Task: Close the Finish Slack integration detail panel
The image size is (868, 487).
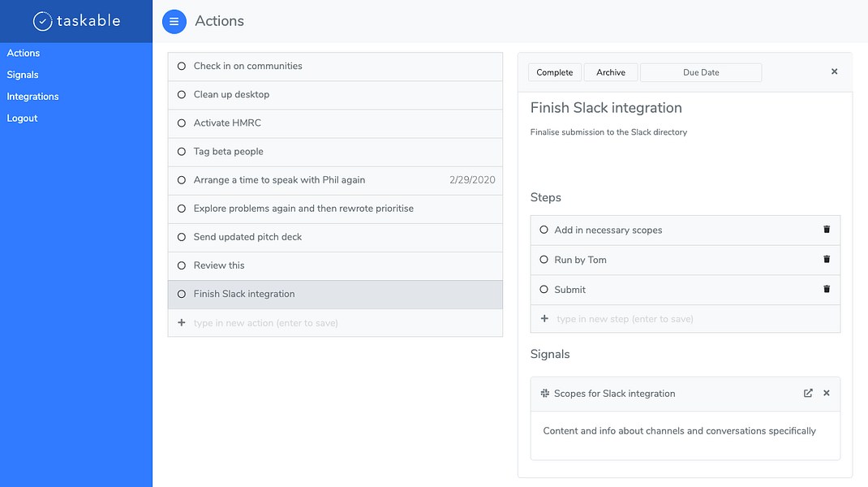Action: pos(834,71)
